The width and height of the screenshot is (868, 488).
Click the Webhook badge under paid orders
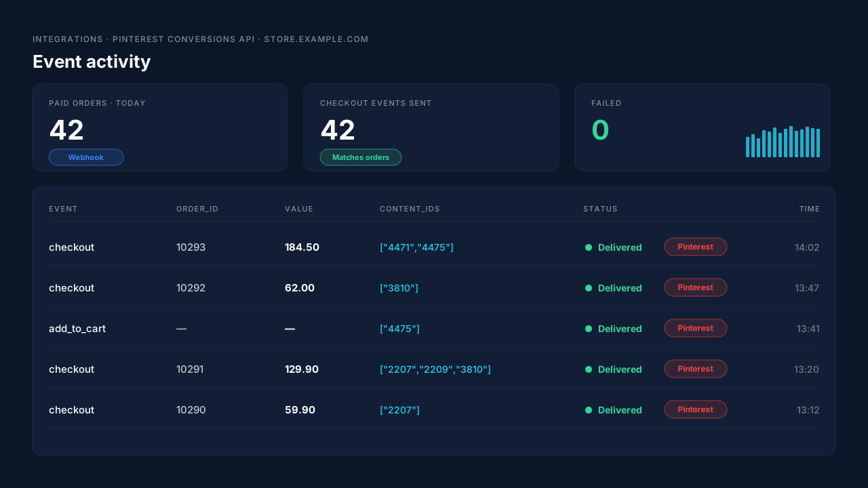pos(86,157)
